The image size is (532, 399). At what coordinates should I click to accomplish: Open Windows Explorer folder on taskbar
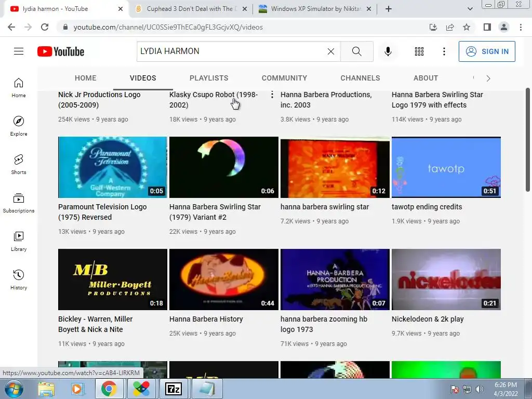point(46,389)
